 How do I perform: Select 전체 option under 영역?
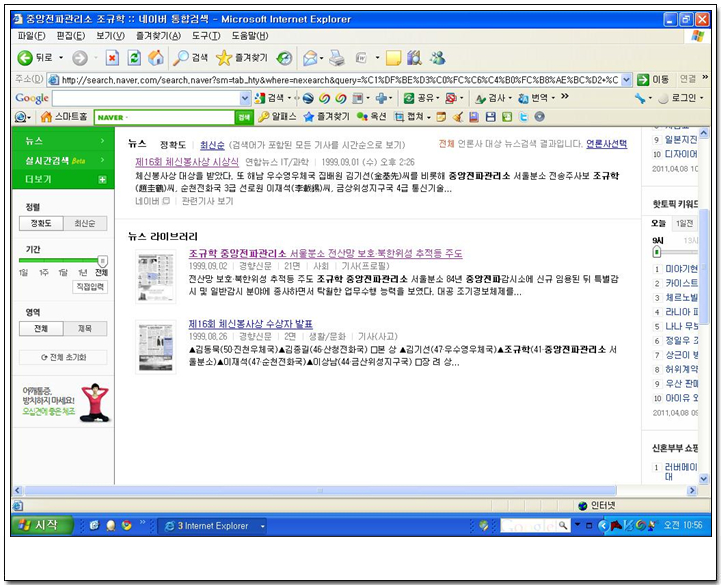(41, 328)
